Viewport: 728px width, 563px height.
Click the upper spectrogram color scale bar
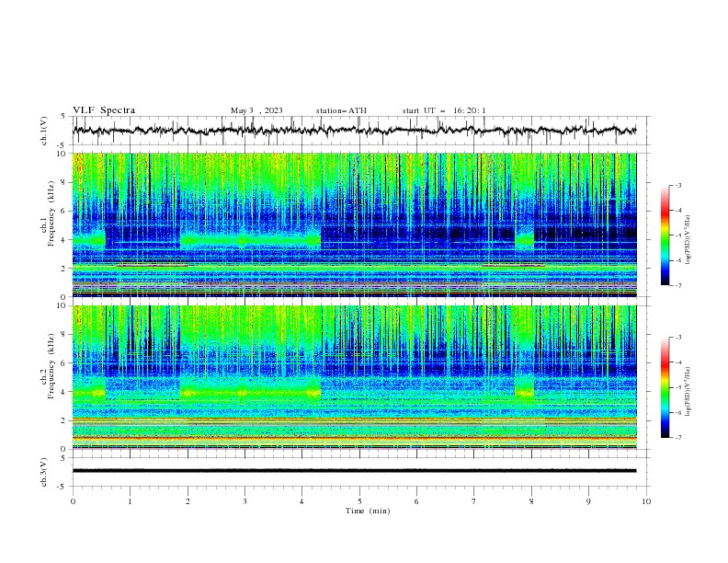point(665,236)
